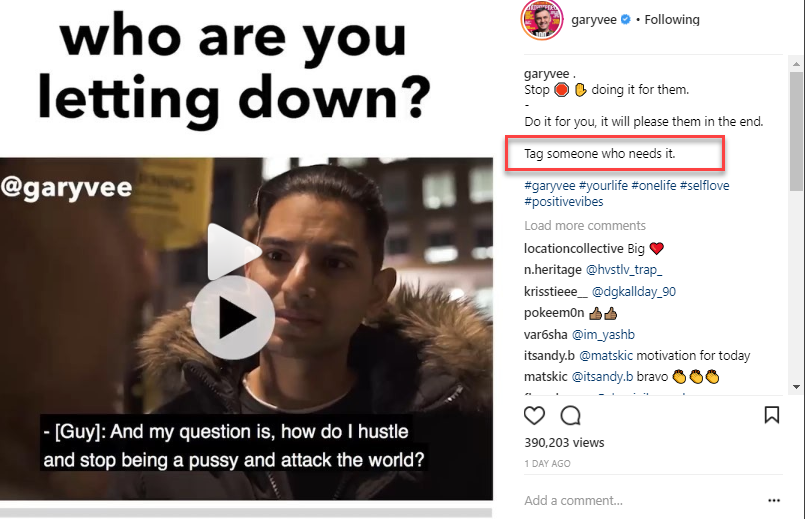The width and height of the screenshot is (805, 519).
Task: Visit @dgkallday_90 mentioned profile
Action: (634, 292)
